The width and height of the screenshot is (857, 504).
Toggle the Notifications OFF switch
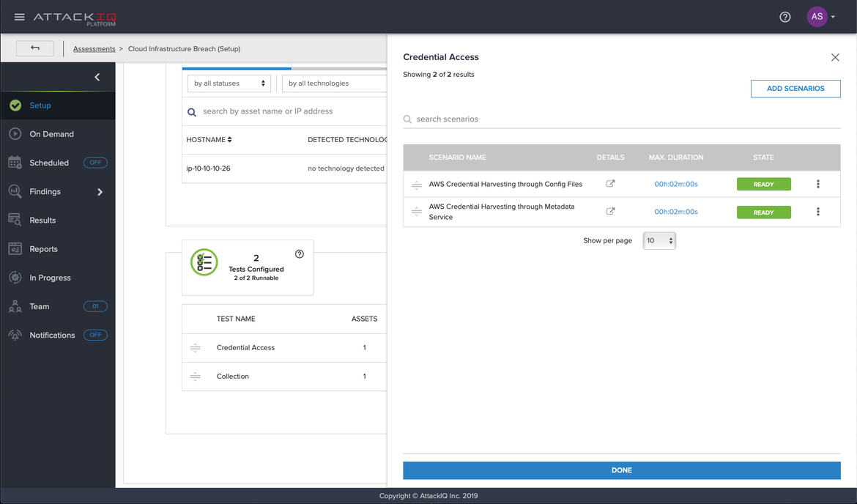click(x=95, y=335)
